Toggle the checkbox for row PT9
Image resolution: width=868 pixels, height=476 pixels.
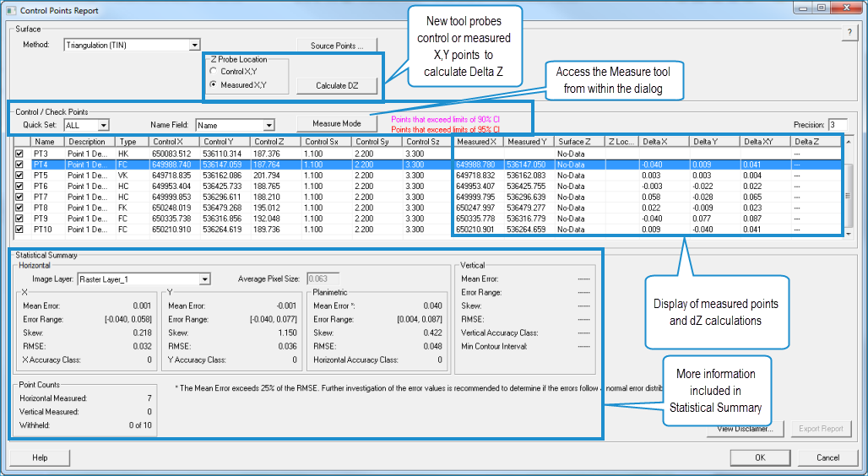(19, 219)
